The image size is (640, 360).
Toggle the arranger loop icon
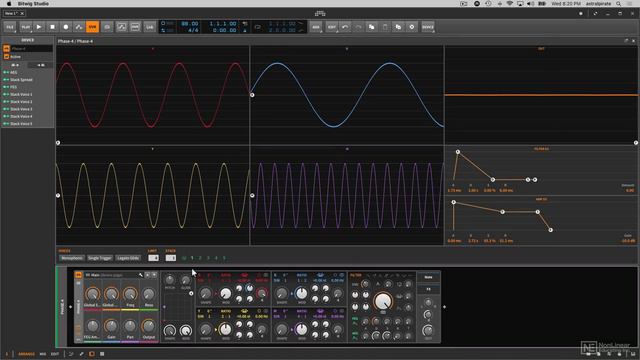point(258,27)
